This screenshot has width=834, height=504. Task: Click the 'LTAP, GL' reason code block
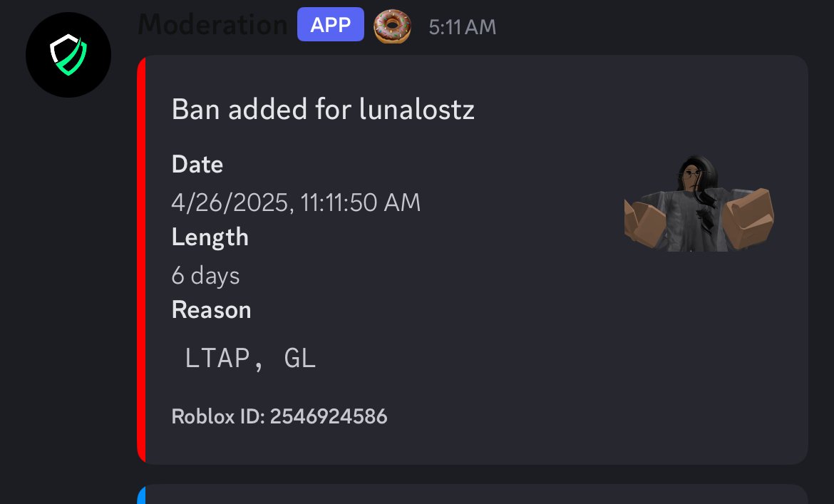click(250, 358)
